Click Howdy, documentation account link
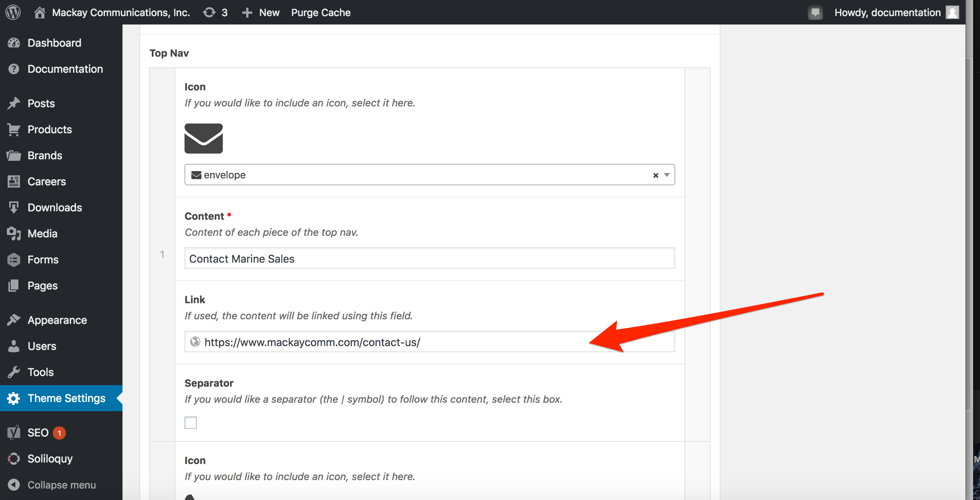 887,13
